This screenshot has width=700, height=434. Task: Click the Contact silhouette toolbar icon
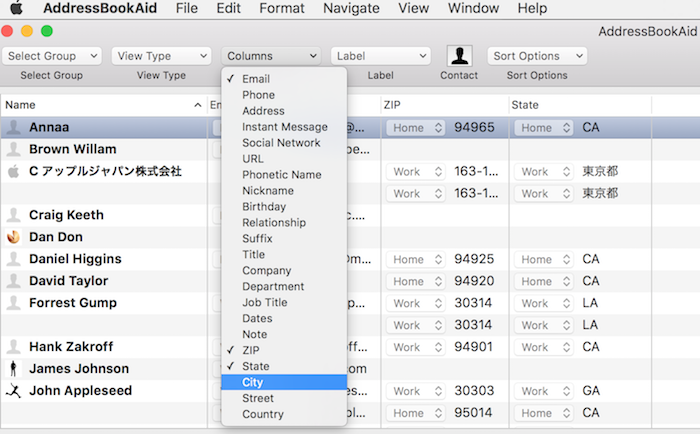(x=459, y=56)
